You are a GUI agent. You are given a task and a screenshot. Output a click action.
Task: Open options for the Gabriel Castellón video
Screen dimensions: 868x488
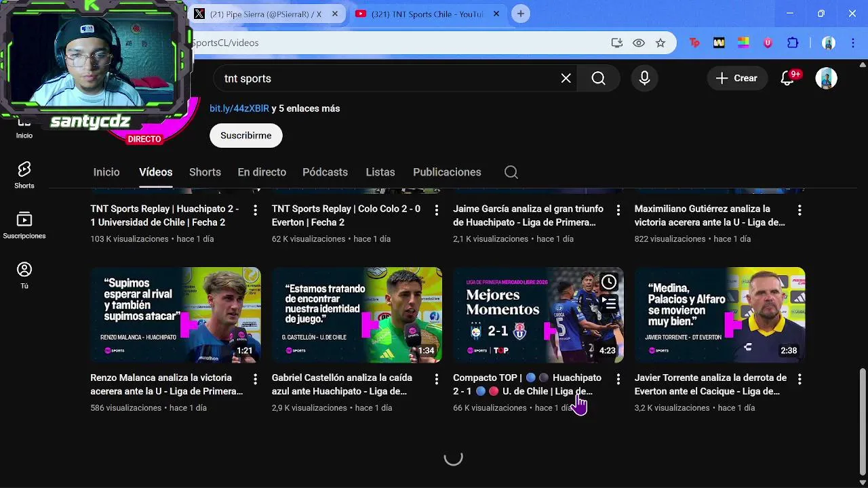(x=436, y=380)
